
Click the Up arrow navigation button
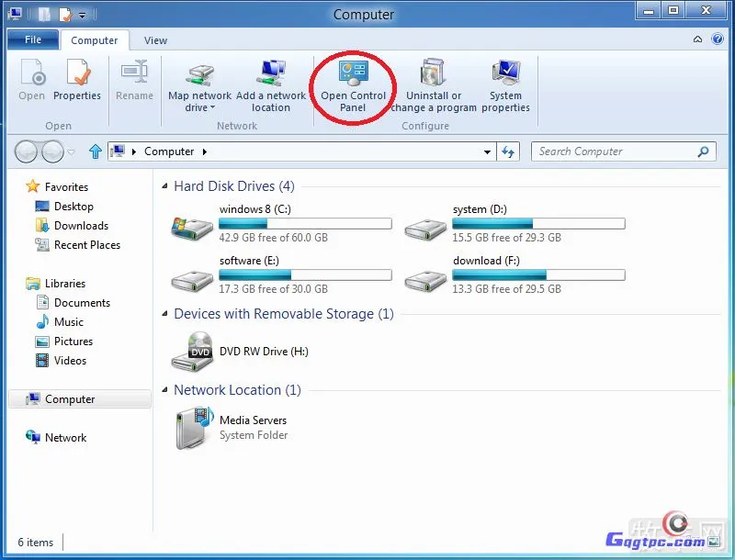click(95, 151)
